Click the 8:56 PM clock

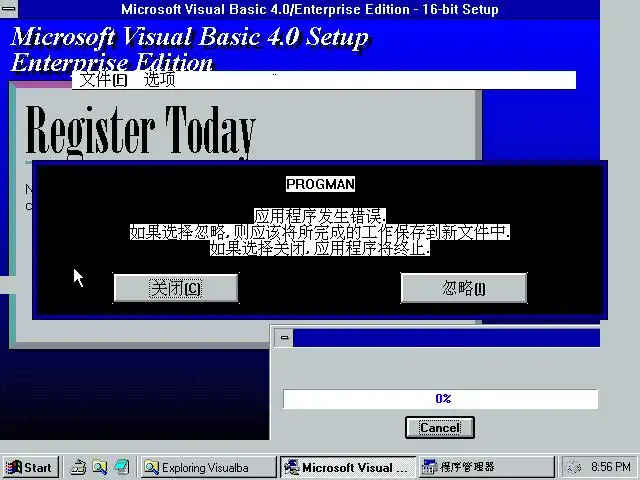click(x=611, y=467)
